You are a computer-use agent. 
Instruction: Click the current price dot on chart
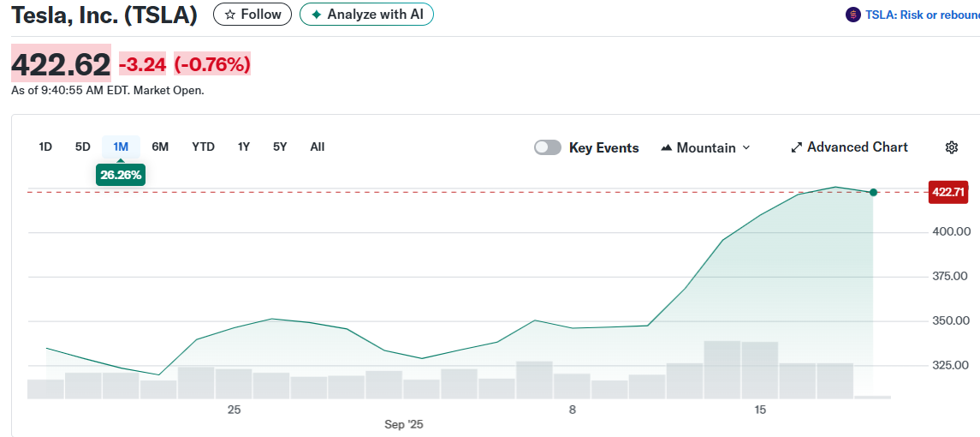pyautogui.click(x=873, y=192)
